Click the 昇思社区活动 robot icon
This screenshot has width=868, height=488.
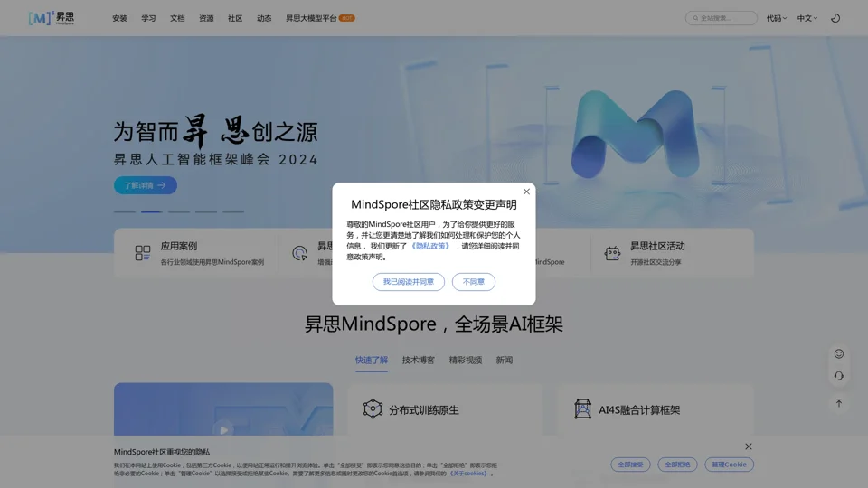click(x=612, y=253)
